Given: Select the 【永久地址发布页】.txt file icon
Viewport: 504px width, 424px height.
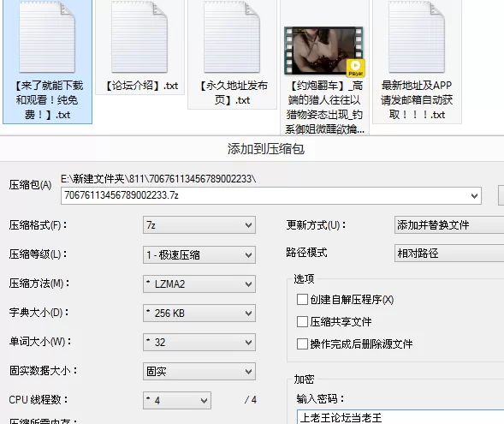Looking at the screenshot, I should [x=232, y=38].
